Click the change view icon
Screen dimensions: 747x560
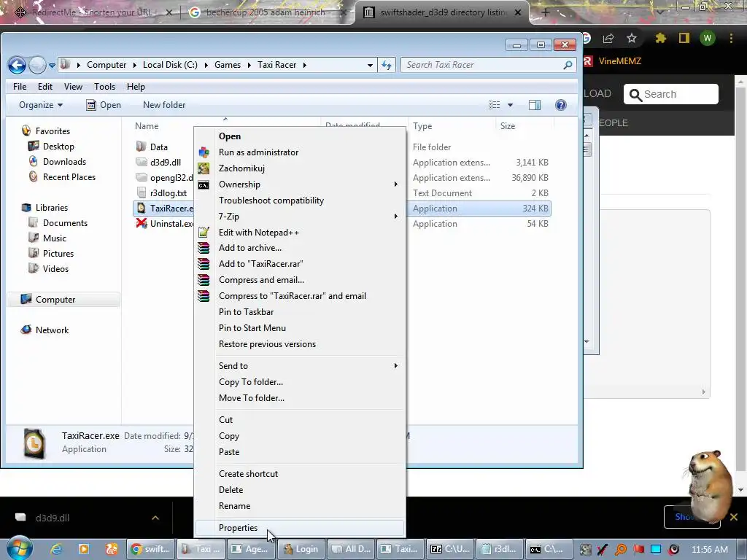(x=495, y=105)
